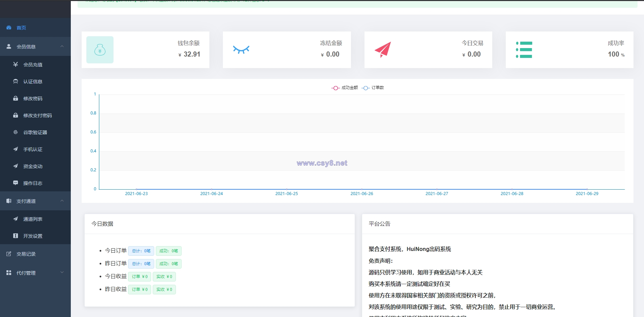Viewport: 644px width, 317px height.
Task: Open the 会员充值 menu item
Action: pos(35,64)
